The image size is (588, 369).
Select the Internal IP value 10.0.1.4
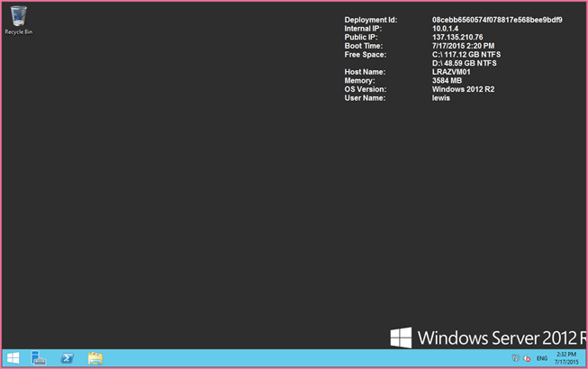tap(445, 29)
